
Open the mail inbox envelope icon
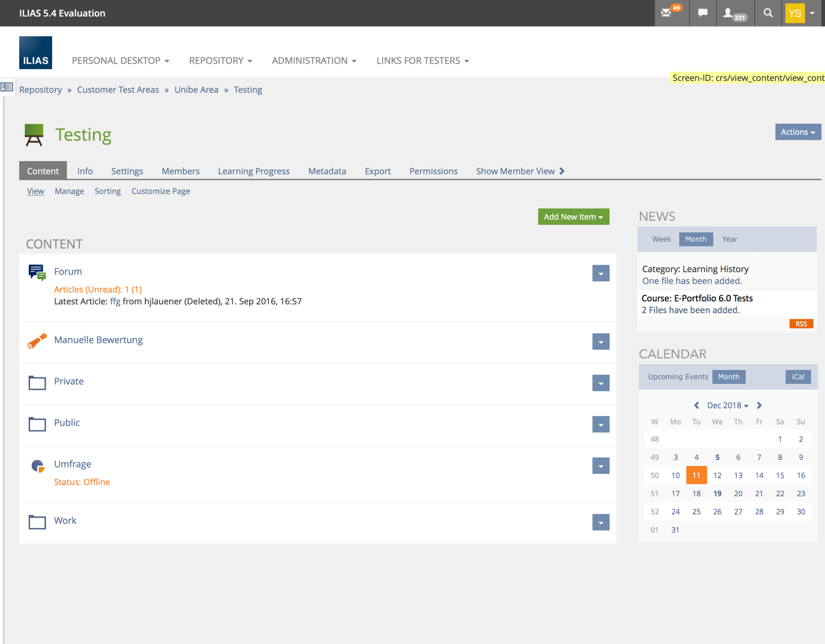pyautogui.click(x=667, y=13)
